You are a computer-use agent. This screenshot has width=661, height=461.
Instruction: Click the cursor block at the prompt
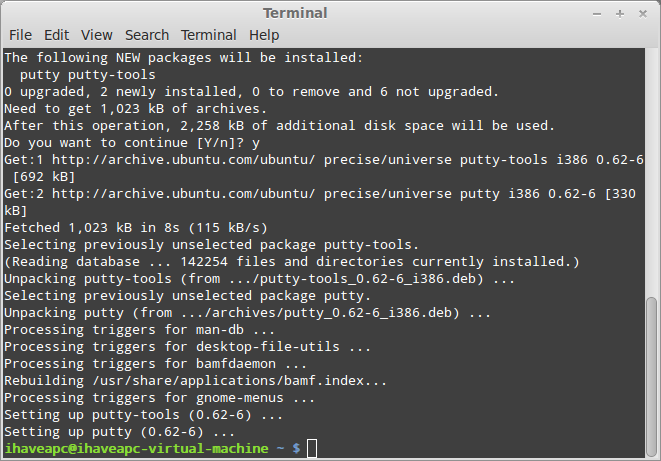pos(312,448)
